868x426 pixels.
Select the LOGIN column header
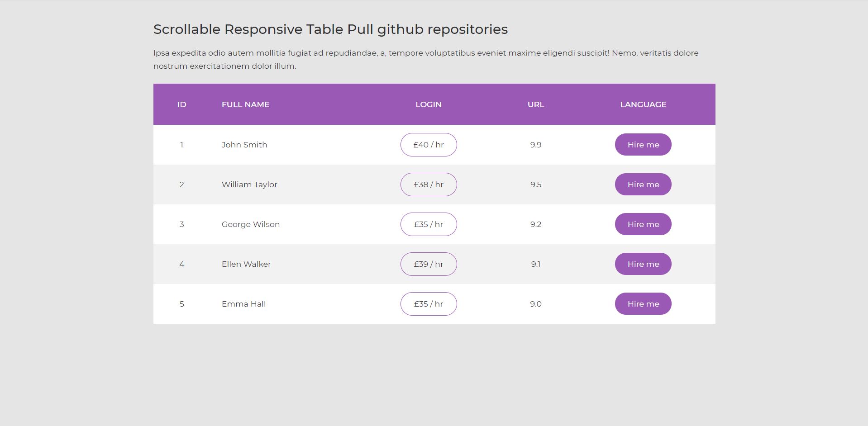[428, 104]
